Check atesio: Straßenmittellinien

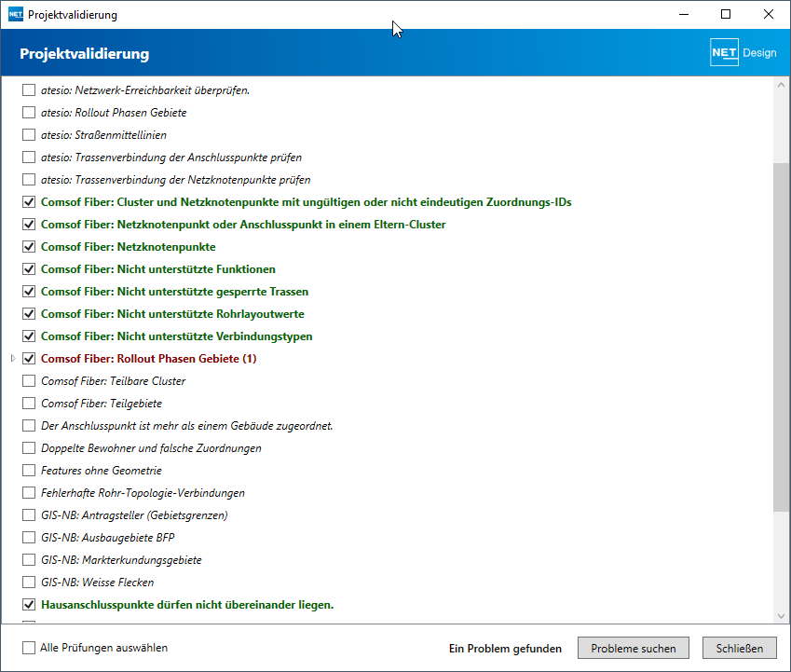coord(29,135)
